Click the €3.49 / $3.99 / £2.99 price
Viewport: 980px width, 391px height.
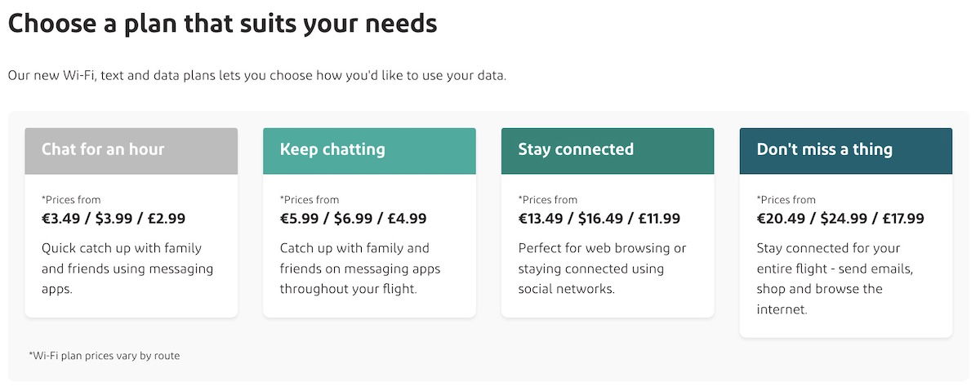pyautogui.click(x=114, y=219)
